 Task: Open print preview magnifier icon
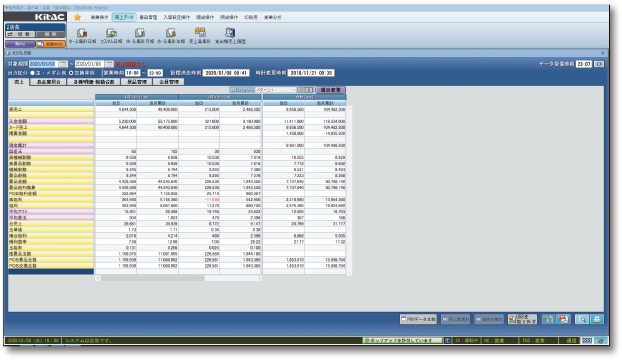tap(582, 319)
